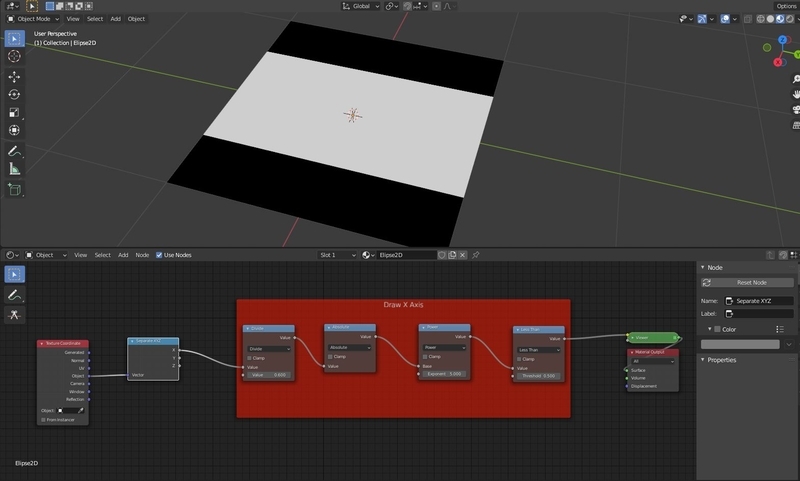This screenshot has height=481, width=800.
Task: Collapse the Color subpanel arrow
Action: click(x=710, y=329)
